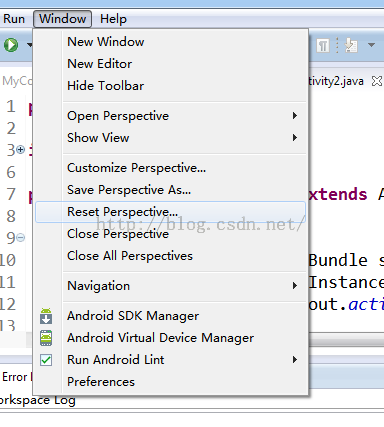The height and width of the screenshot is (427, 384).
Task: Click the Android SDK Manager icon
Action: pyautogui.click(x=46, y=316)
